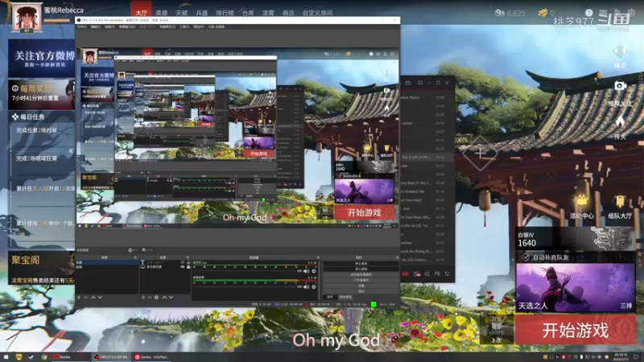Pop out the audio mixer dock with its header icon
The image size is (644, 362).
(318, 257)
